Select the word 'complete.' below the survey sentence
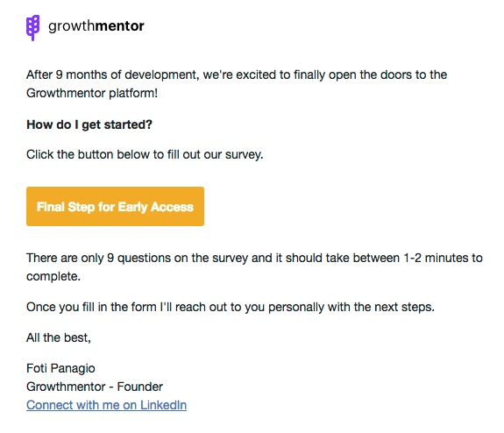This screenshot has width=504, height=433. 53,276
